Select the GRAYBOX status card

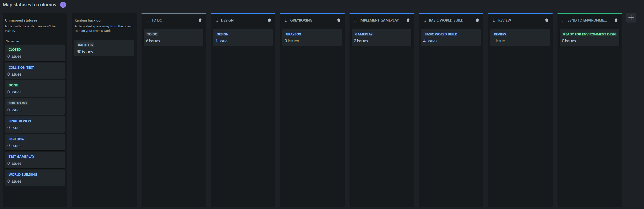pyautogui.click(x=312, y=38)
